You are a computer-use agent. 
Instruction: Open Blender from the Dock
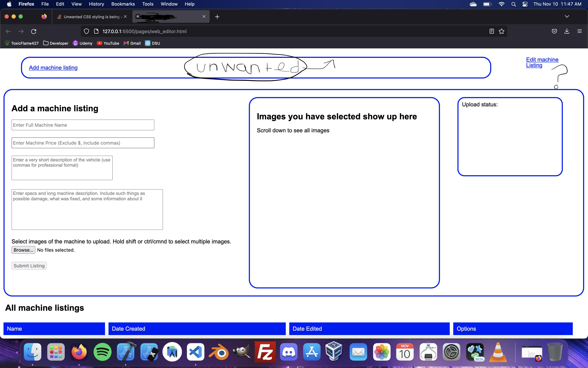pyautogui.click(x=219, y=352)
